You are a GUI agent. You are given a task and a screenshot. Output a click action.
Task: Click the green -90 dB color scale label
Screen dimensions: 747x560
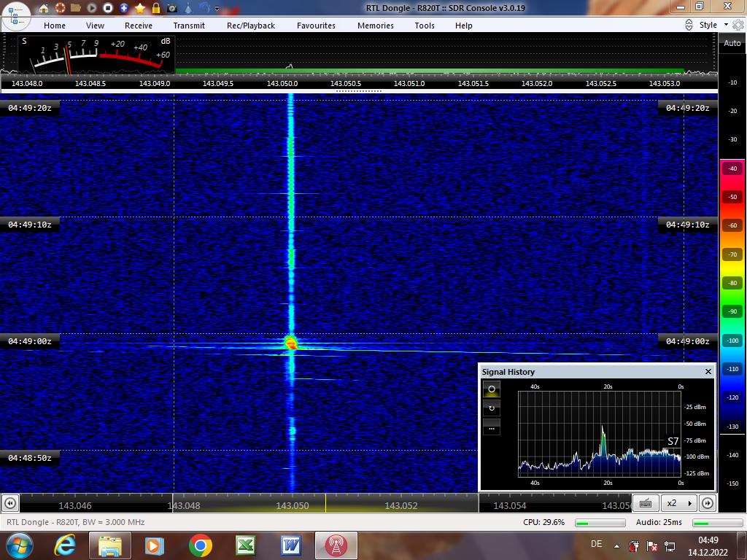click(732, 312)
